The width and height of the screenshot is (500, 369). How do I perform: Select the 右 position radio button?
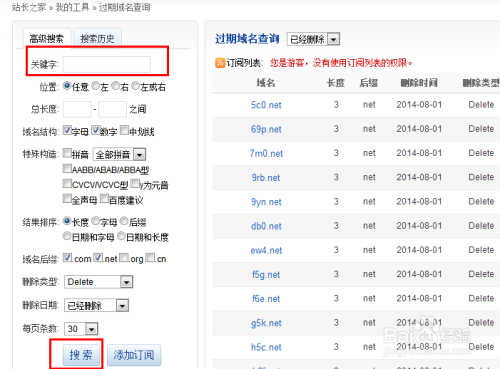(115, 86)
